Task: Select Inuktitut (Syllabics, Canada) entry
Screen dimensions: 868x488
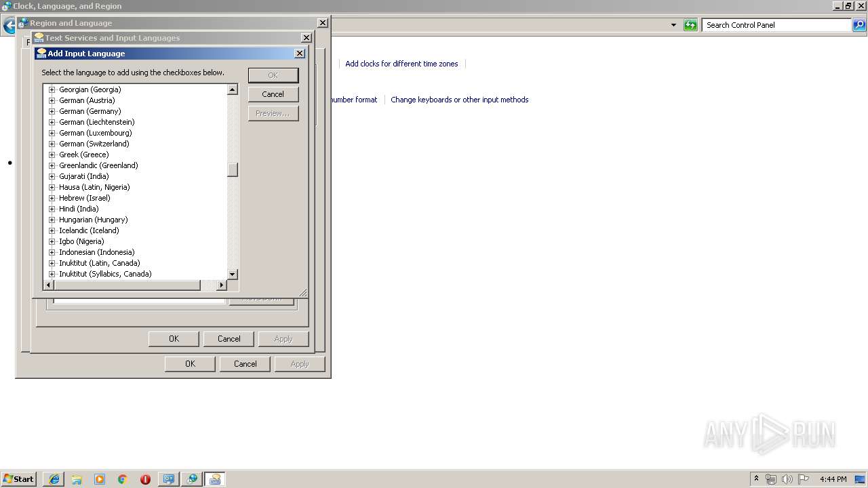Action: tap(105, 274)
